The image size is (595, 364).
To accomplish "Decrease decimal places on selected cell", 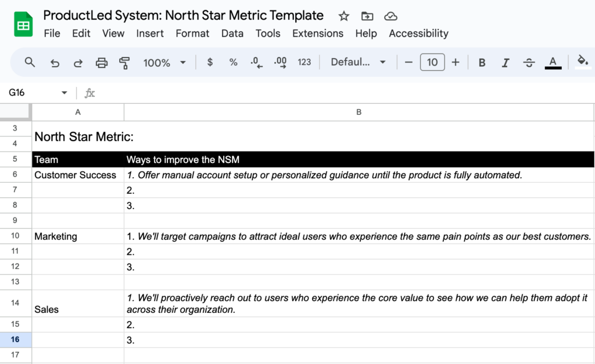I will 256,62.
